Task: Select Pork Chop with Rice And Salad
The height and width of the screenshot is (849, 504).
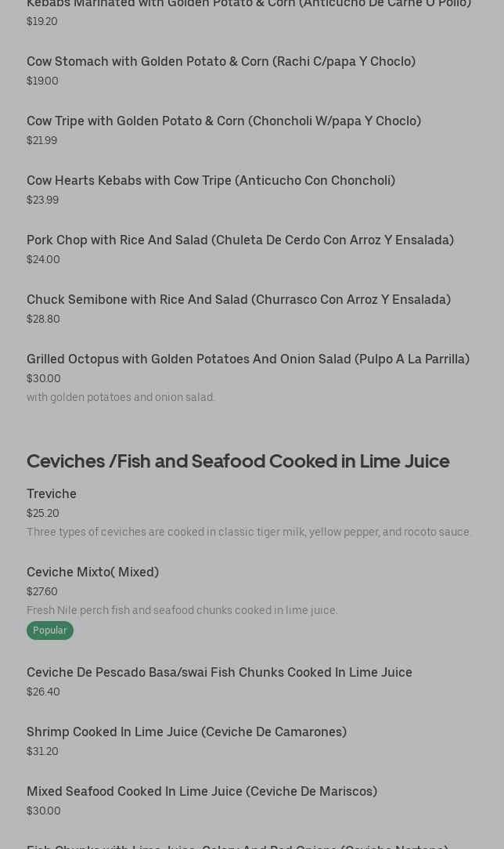Action: click(x=239, y=240)
